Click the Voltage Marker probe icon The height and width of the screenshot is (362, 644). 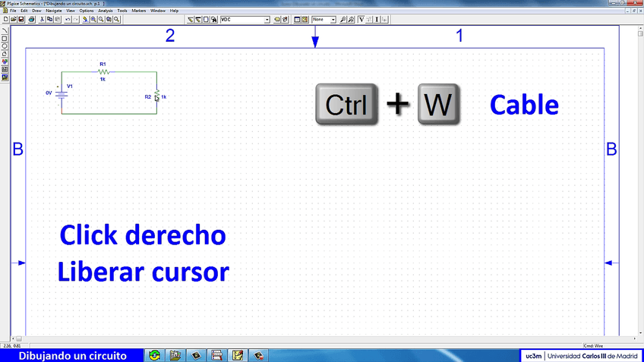click(343, 19)
